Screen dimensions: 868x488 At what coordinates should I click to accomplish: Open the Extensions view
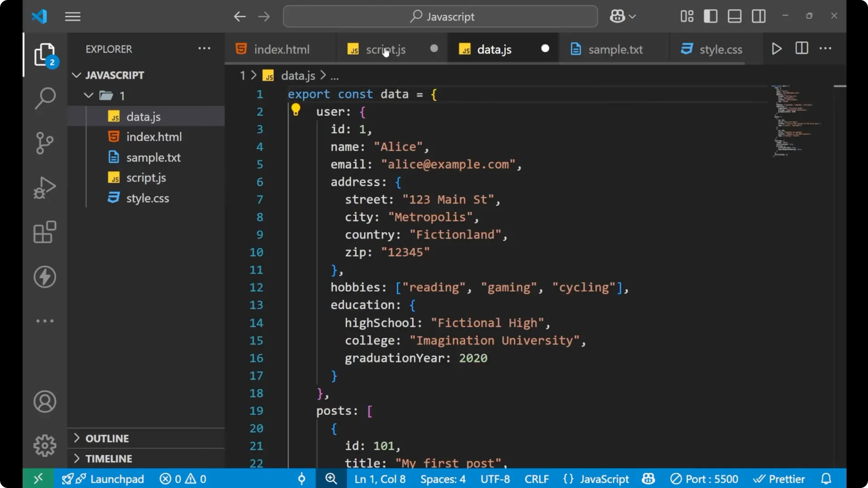(x=45, y=232)
